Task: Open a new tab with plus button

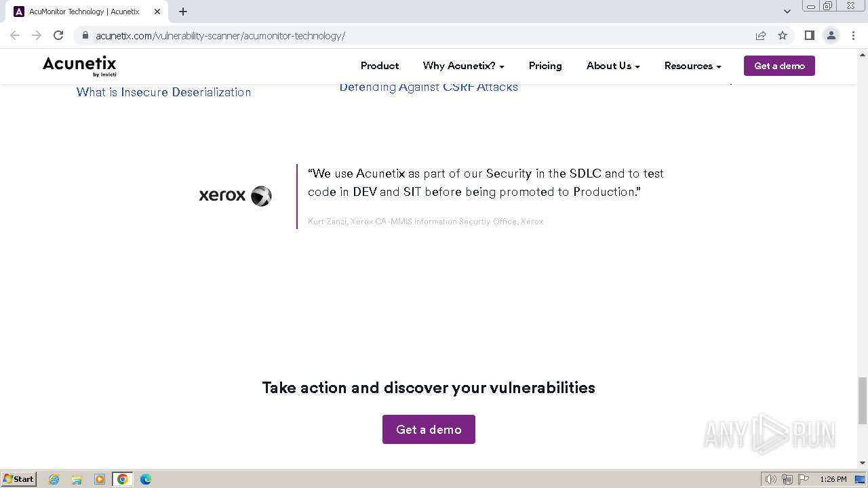Action: 183,12
